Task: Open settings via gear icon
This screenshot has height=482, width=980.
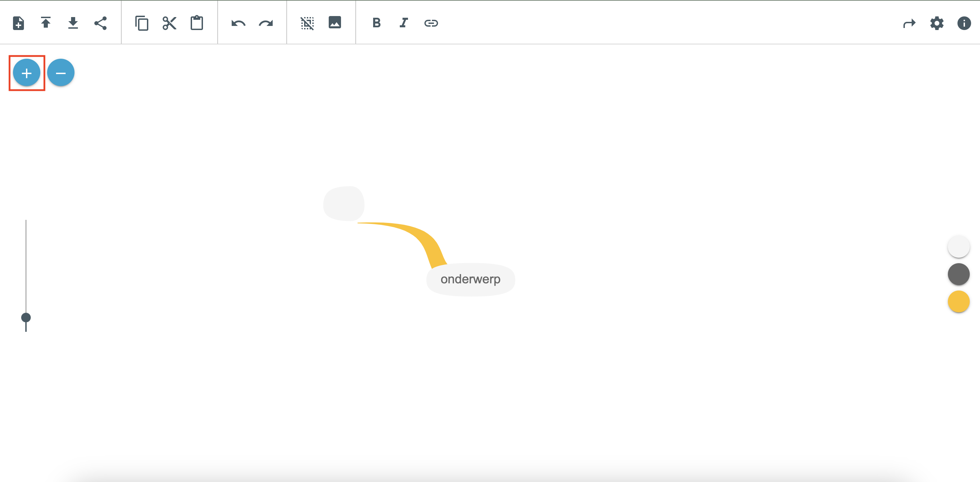Action: (937, 23)
